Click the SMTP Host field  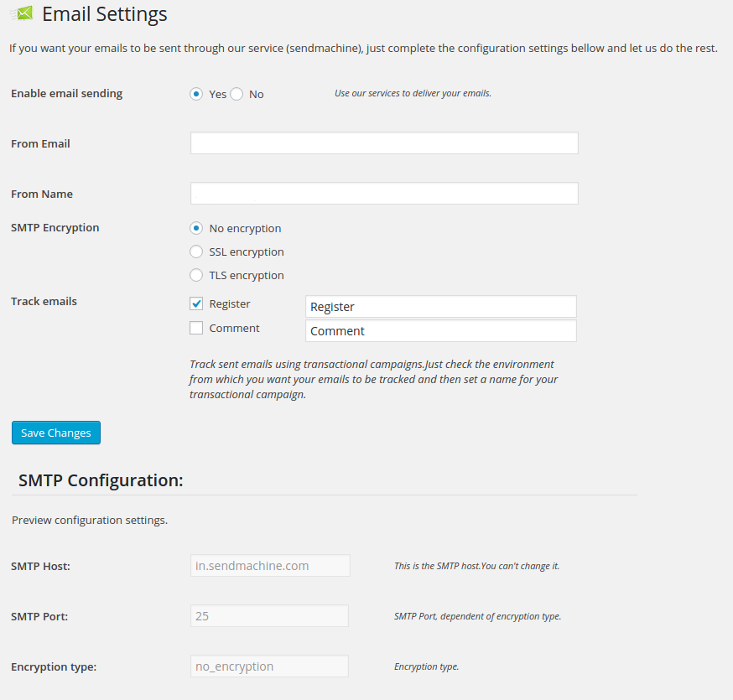(x=270, y=566)
